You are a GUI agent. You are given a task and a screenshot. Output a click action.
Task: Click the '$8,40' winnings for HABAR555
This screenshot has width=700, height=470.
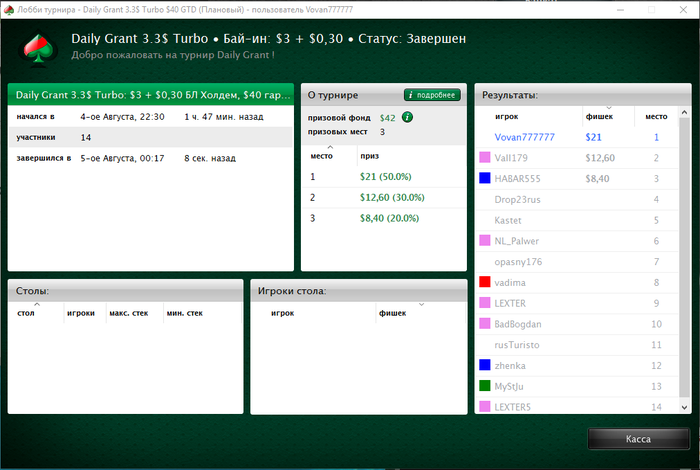coord(597,179)
